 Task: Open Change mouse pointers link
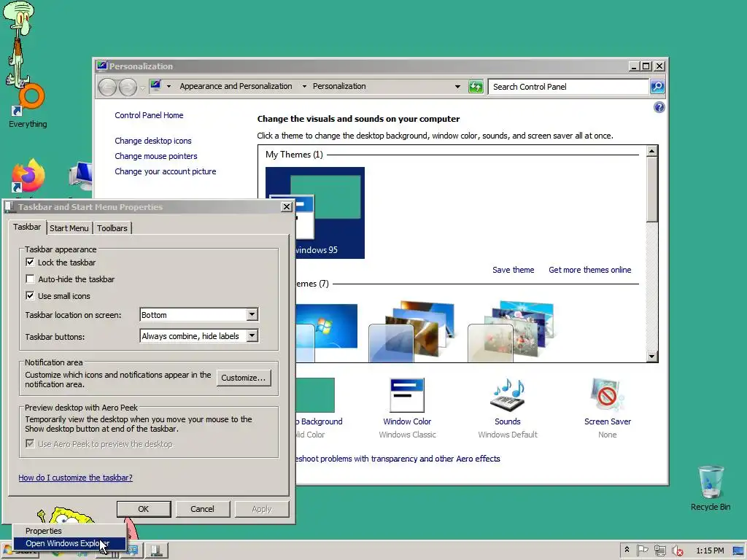pyautogui.click(x=156, y=156)
